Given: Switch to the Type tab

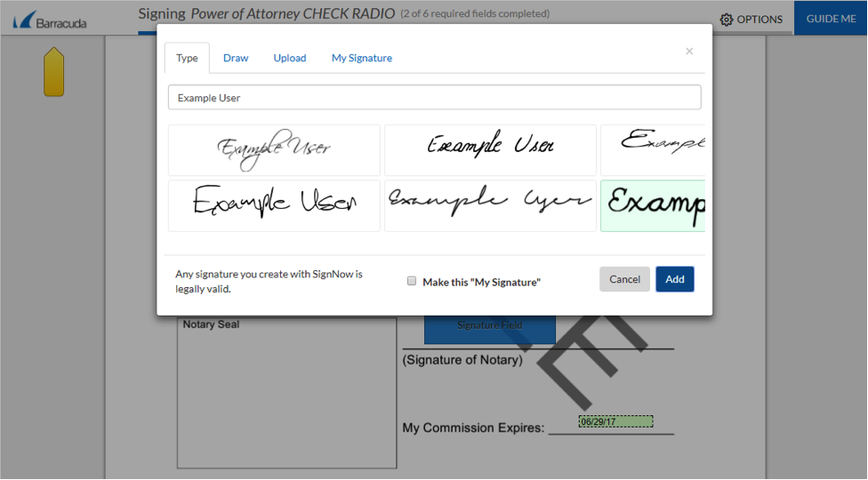Looking at the screenshot, I should (x=187, y=58).
